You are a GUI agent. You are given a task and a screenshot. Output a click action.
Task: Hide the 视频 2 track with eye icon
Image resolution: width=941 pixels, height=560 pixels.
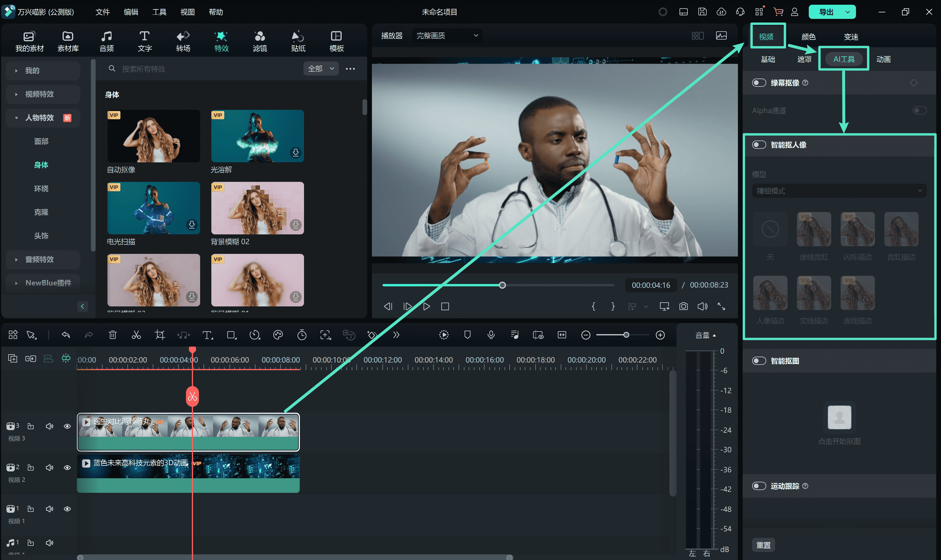click(67, 468)
